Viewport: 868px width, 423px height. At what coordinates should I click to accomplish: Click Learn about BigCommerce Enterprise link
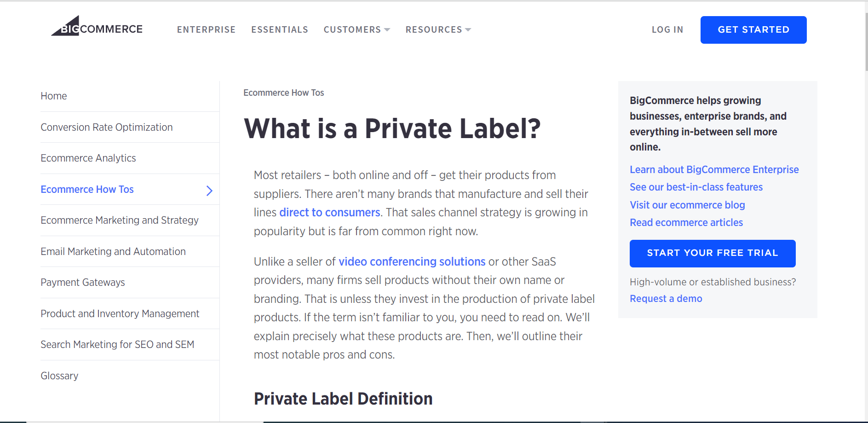coord(714,170)
